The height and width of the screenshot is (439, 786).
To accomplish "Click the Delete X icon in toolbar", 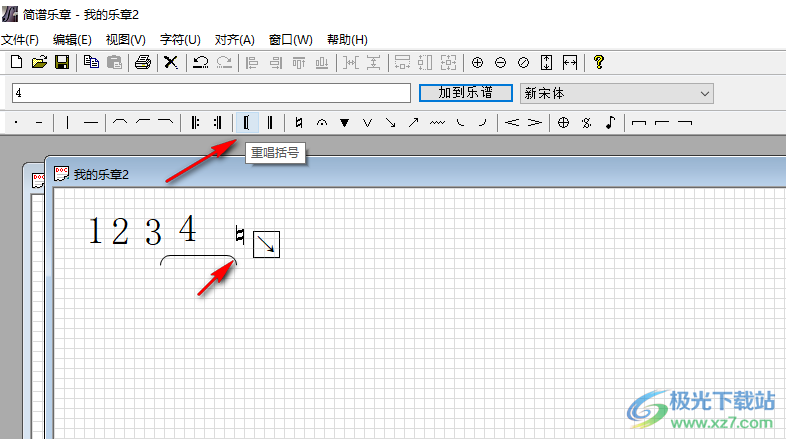I will (x=171, y=62).
